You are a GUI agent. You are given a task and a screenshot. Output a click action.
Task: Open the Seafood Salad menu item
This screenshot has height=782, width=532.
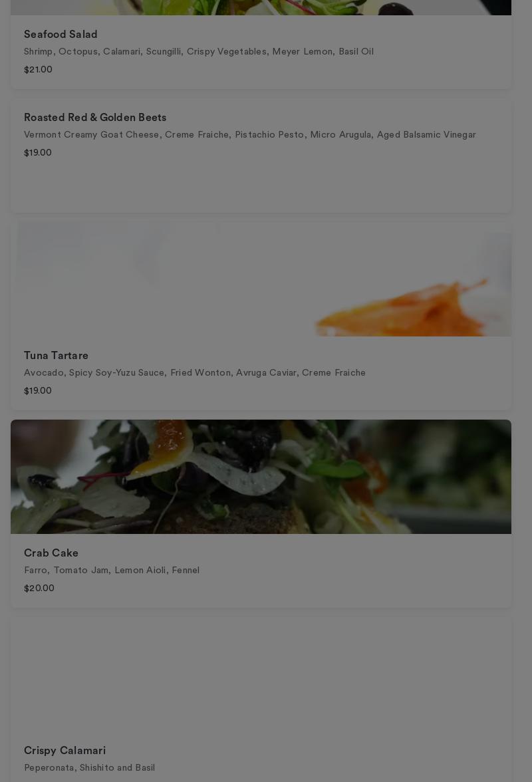click(x=61, y=35)
